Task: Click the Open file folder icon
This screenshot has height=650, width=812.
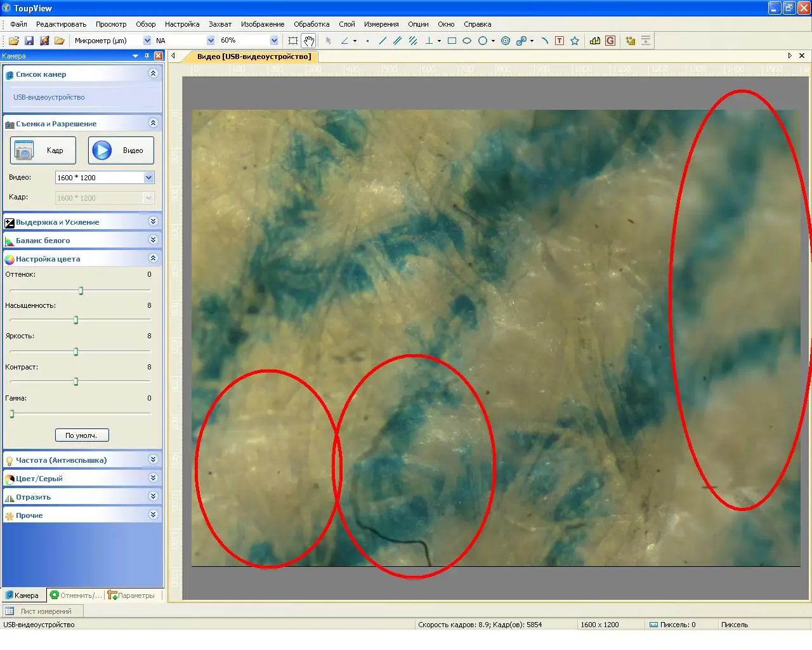Action: coord(14,41)
